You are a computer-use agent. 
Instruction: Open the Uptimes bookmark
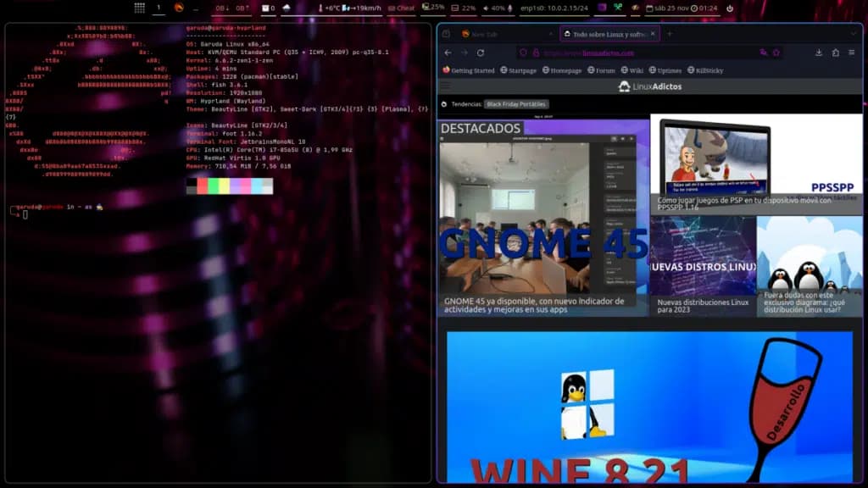click(665, 70)
